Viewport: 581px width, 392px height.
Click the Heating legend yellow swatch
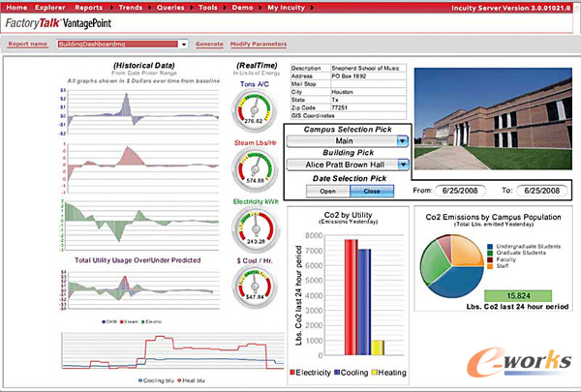[x=374, y=373]
